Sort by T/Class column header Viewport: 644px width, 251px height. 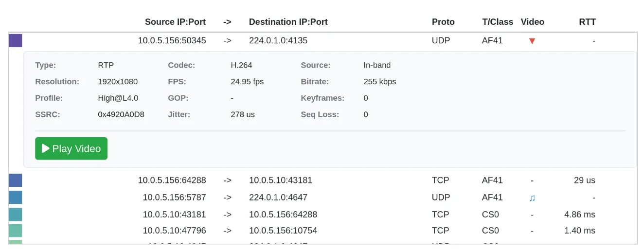point(497,22)
